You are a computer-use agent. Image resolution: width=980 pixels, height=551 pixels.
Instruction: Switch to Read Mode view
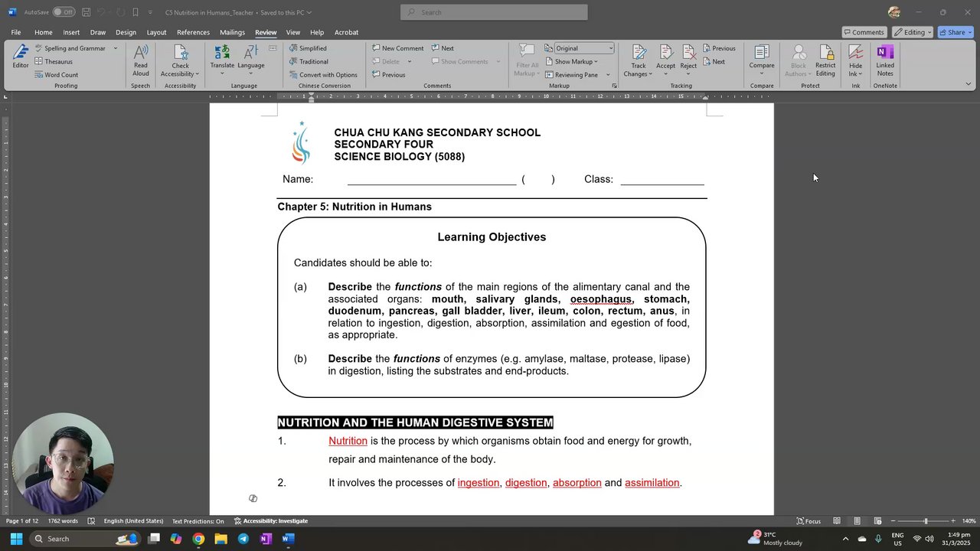tap(837, 521)
